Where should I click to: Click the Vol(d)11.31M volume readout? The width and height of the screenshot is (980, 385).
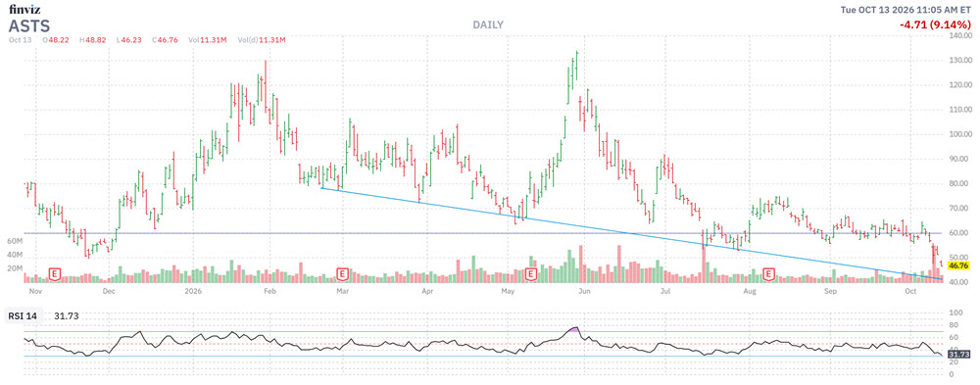pos(262,40)
